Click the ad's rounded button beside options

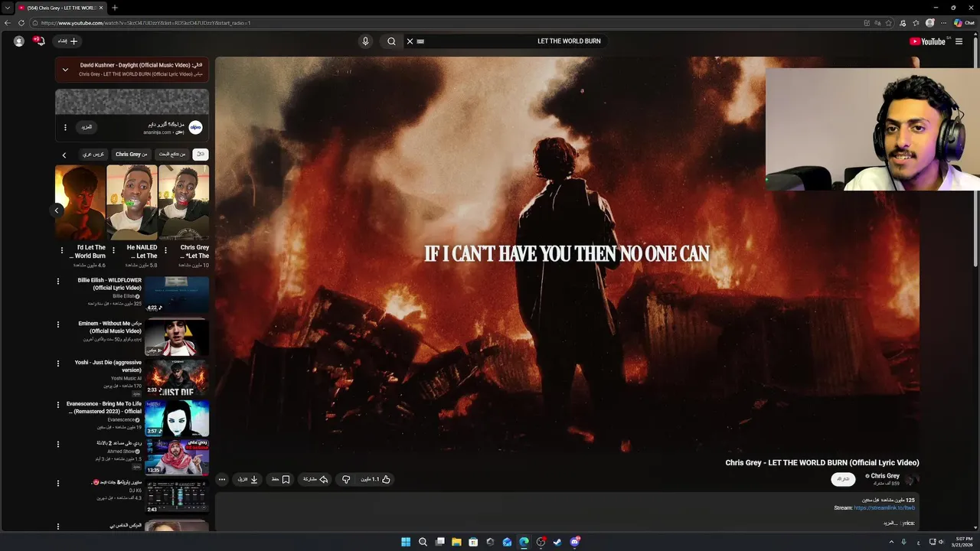[x=87, y=127]
